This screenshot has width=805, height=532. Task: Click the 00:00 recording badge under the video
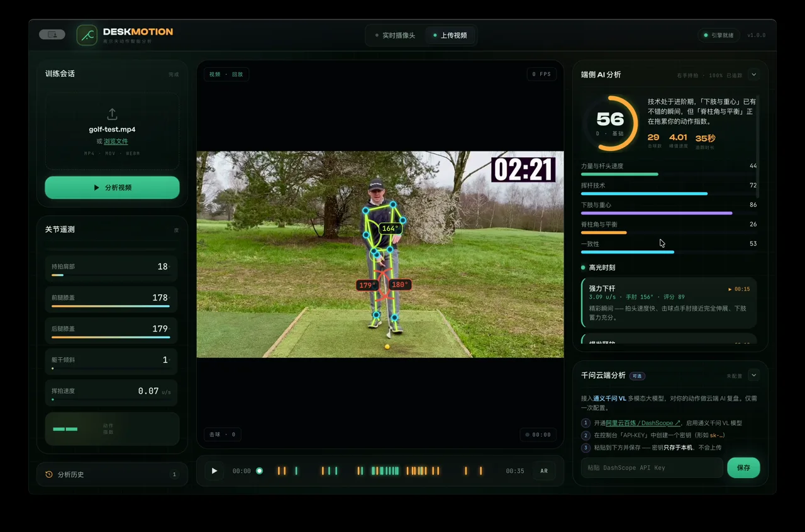(x=538, y=435)
